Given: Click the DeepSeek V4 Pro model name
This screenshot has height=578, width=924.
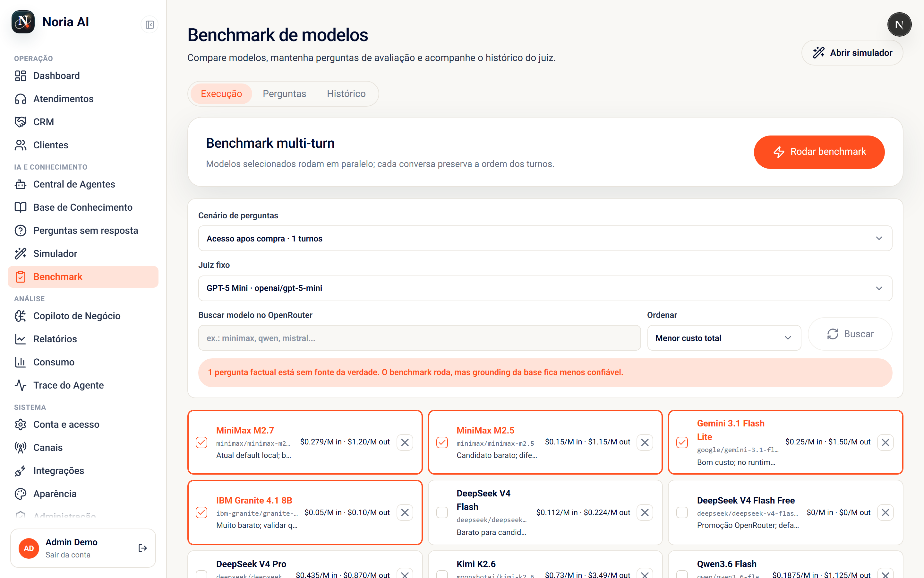Looking at the screenshot, I should click(251, 564).
